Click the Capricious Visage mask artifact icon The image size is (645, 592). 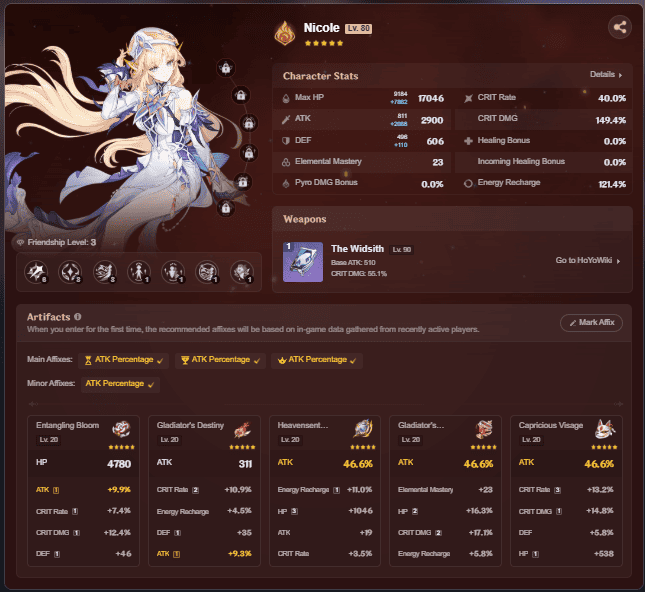(605, 429)
